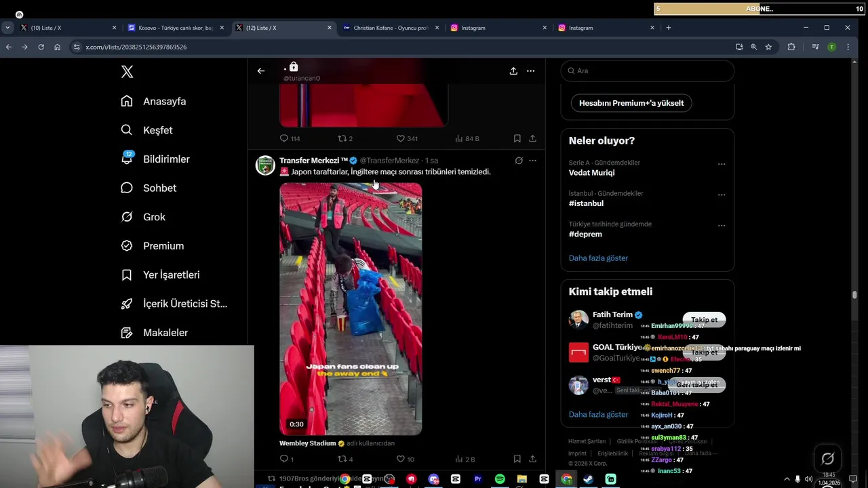Open #istanbul trend
The width and height of the screenshot is (868, 488).
click(x=586, y=203)
